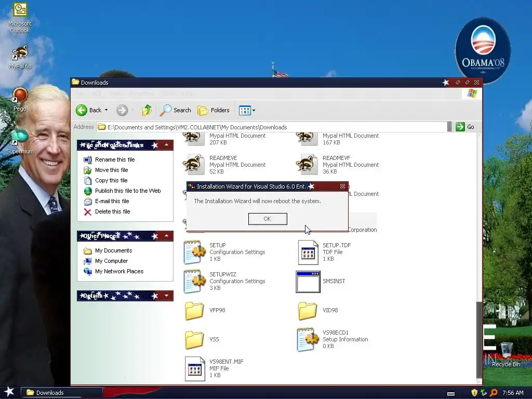Click the Downloads window vertical scrollbar thumb
The image size is (532, 399).
click(x=479, y=339)
